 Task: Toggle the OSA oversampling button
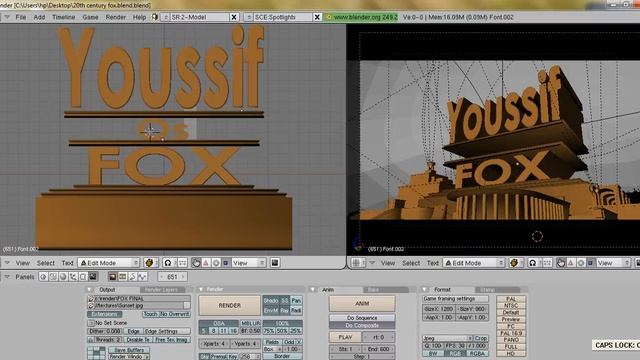point(218,323)
